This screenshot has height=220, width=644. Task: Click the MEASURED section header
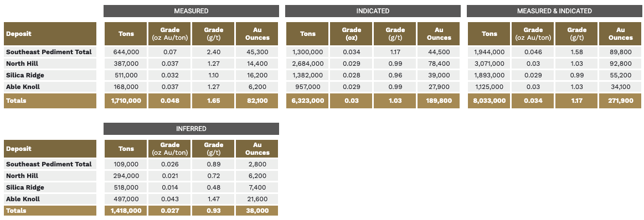click(191, 11)
